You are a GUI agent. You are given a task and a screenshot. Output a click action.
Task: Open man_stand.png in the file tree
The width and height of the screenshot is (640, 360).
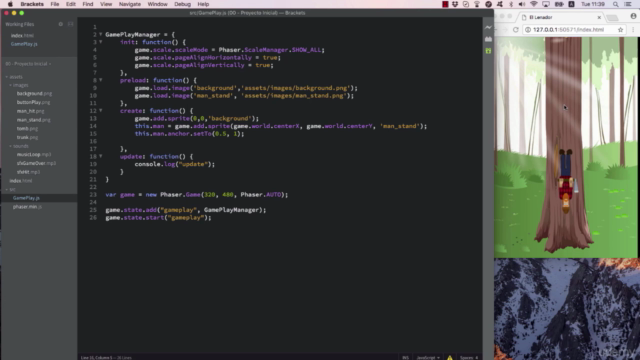pyautogui.click(x=33, y=120)
